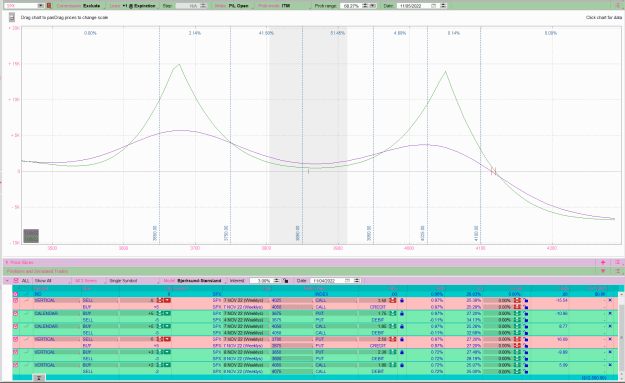Open the All 3 Series dropdown
625x383 pixels.
[88, 281]
